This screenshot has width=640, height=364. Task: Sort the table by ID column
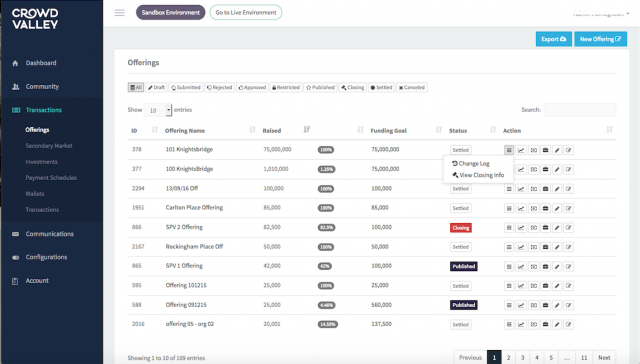click(144, 131)
